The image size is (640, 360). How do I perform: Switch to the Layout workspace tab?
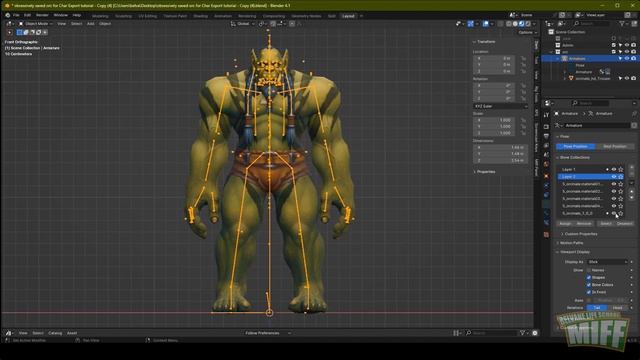[x=348, y=16]
